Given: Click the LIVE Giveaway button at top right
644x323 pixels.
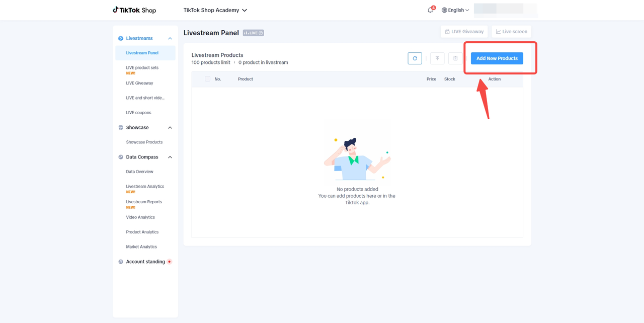Looking at the screenshot, I should (464, 32).
